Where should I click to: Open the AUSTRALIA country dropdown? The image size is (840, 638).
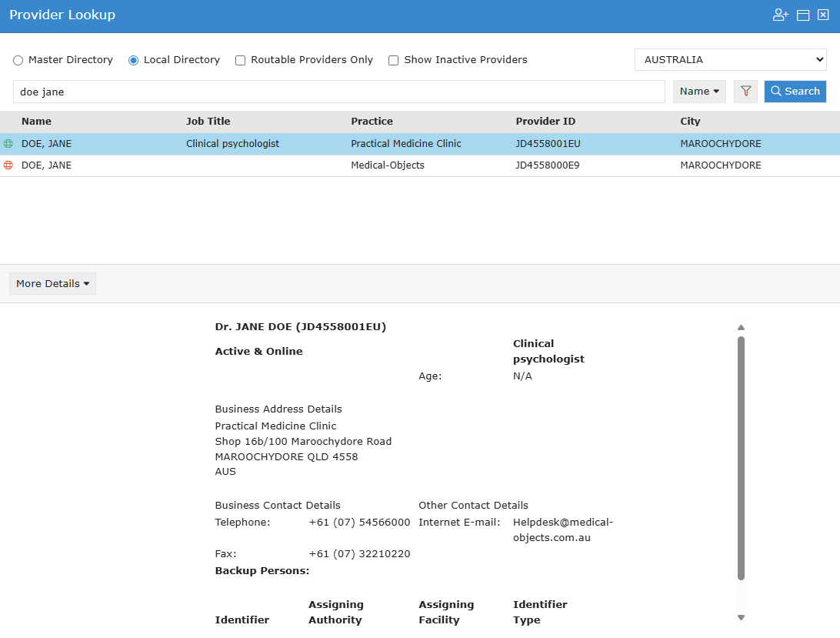pyautogui.click(x=730, y=60)
